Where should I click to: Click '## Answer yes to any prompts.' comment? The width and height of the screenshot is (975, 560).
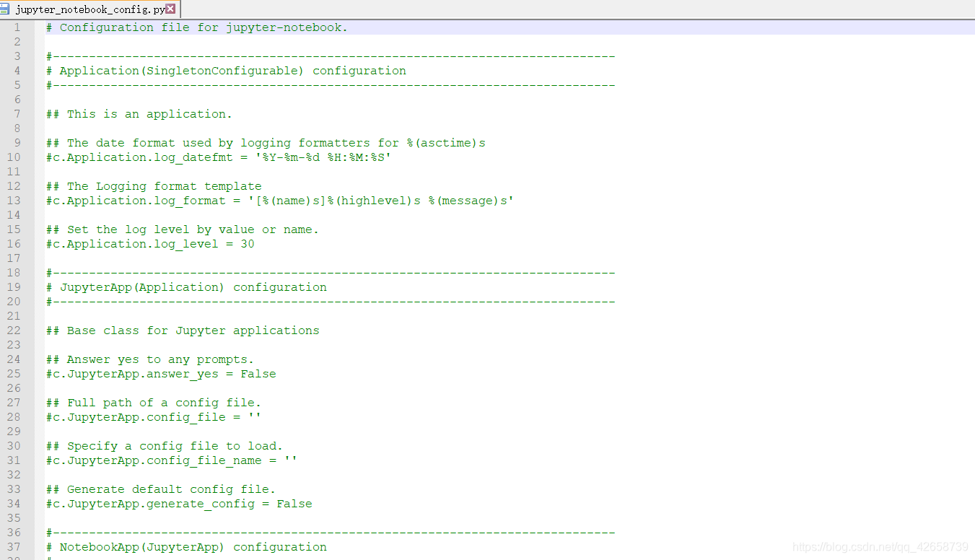(x=150, y=359)
